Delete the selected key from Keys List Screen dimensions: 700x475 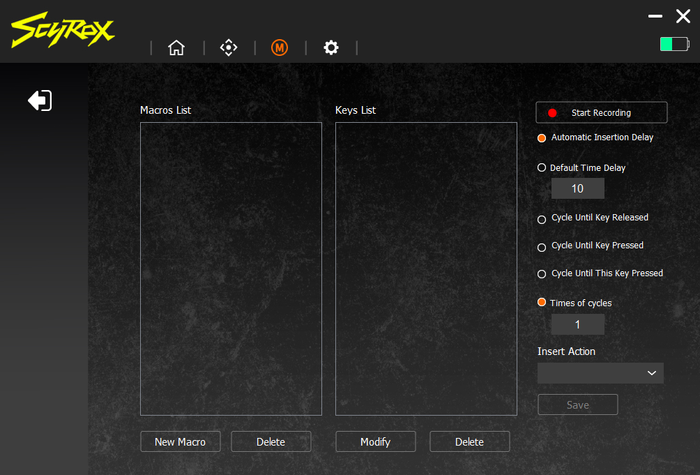coord(470,442)
